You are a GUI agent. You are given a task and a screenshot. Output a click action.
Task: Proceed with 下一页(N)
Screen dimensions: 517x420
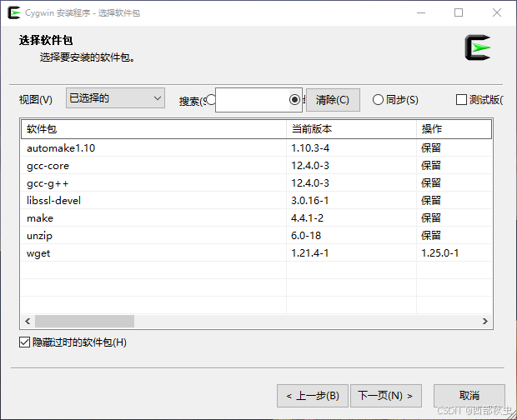[386, 396]
